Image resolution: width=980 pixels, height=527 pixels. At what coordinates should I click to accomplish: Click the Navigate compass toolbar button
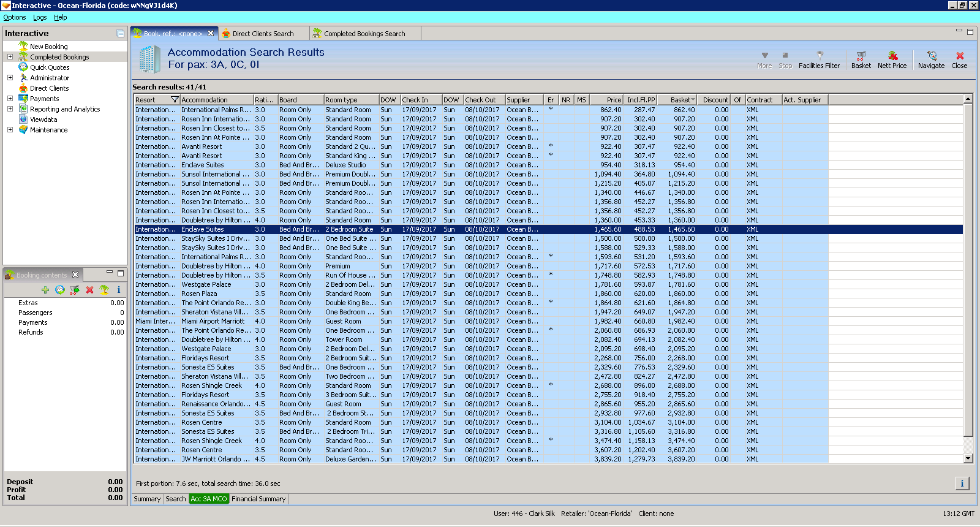click(x=931, y=59)
